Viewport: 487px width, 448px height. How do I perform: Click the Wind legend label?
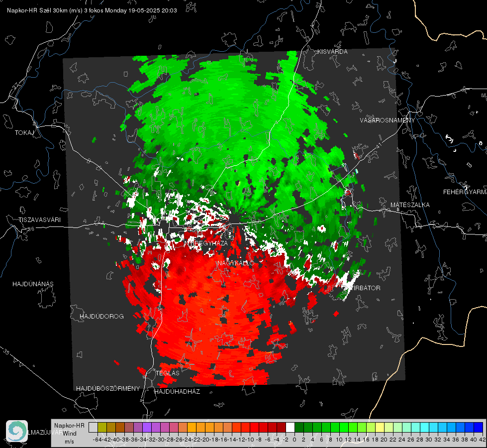coord(69,434)
